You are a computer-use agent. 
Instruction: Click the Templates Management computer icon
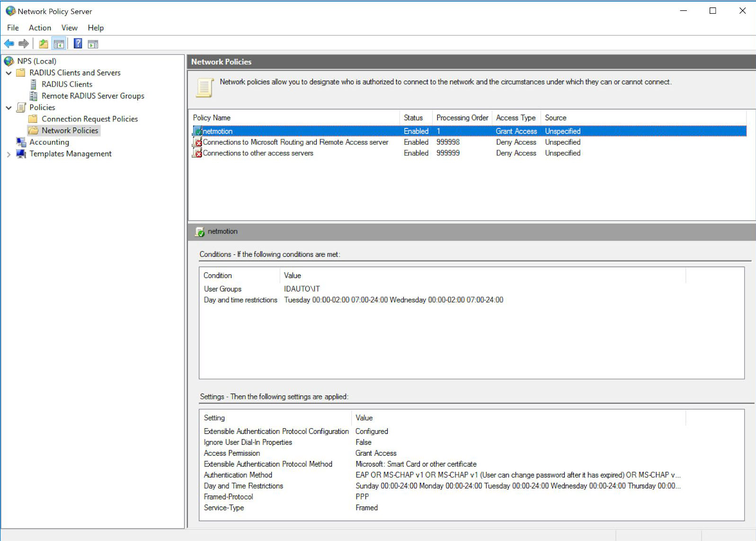coord(21,153)
